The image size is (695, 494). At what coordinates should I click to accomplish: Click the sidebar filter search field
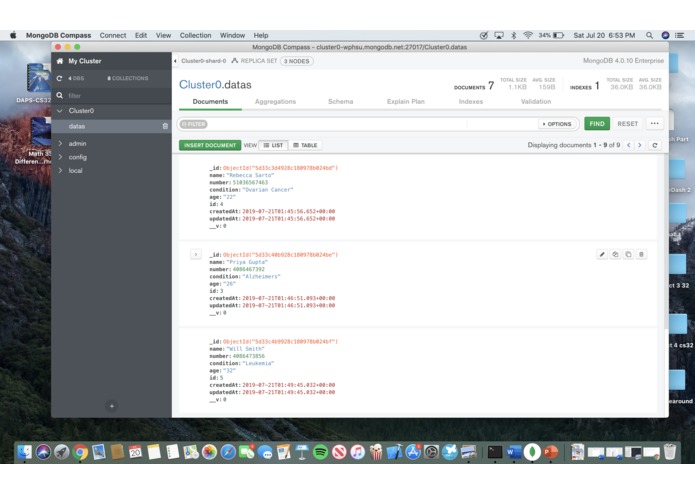click(111, 95)
